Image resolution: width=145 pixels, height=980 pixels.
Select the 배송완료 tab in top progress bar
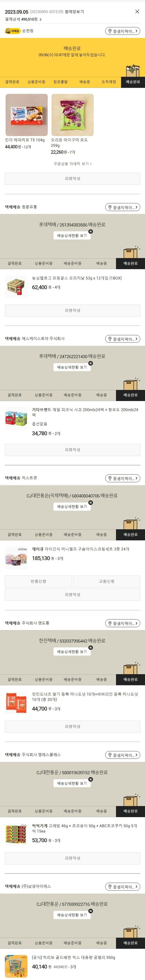(133, 82)
